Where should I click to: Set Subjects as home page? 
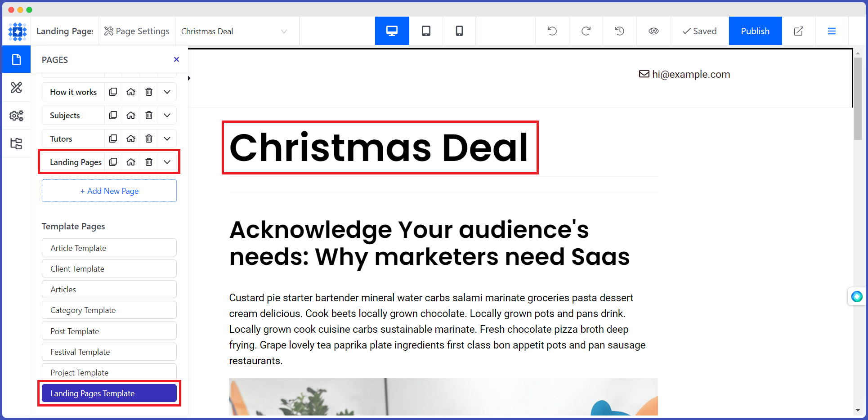(131, 115)
